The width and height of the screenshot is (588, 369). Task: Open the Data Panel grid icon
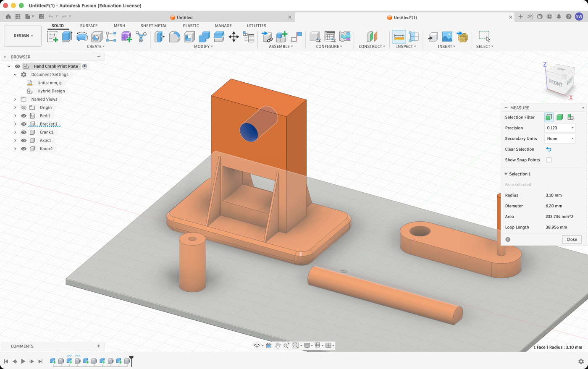click(x=18, y=16)
